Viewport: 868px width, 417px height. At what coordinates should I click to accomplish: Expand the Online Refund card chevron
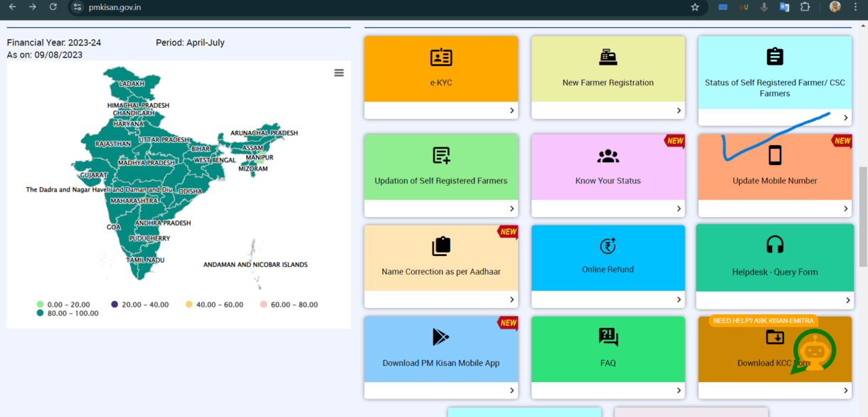679,300
